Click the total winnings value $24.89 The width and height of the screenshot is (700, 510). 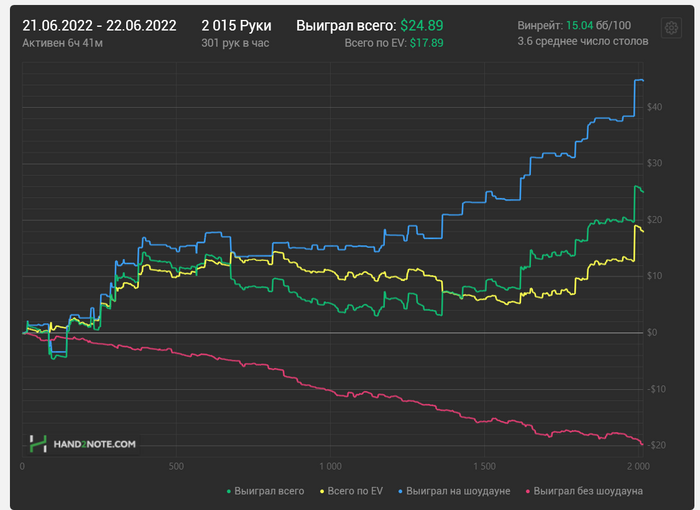pos(421,25)
